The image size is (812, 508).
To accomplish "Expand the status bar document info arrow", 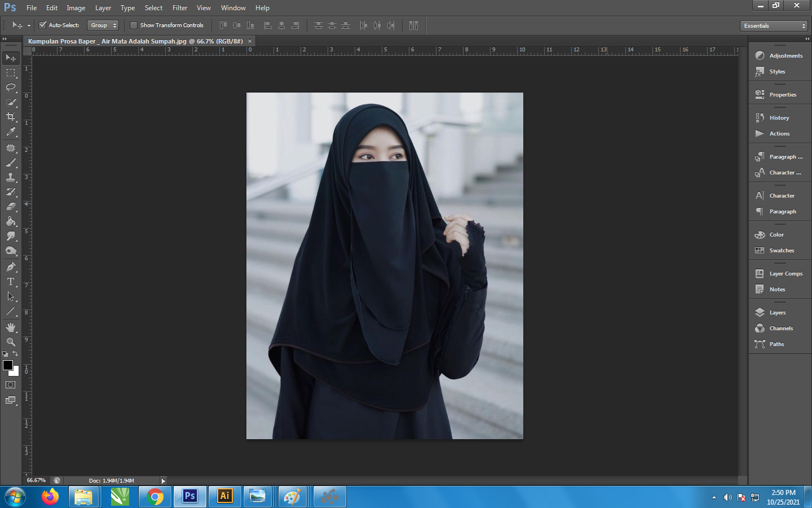I will tap(164, 481).
